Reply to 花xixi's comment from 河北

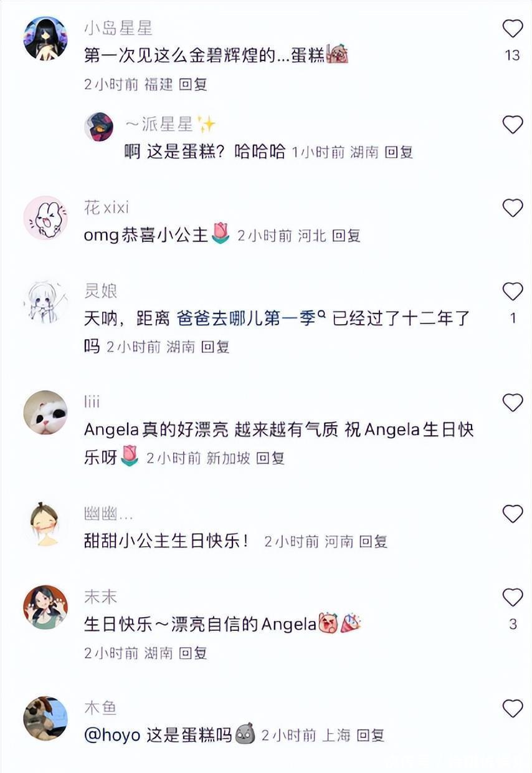[x=346, y=236]
